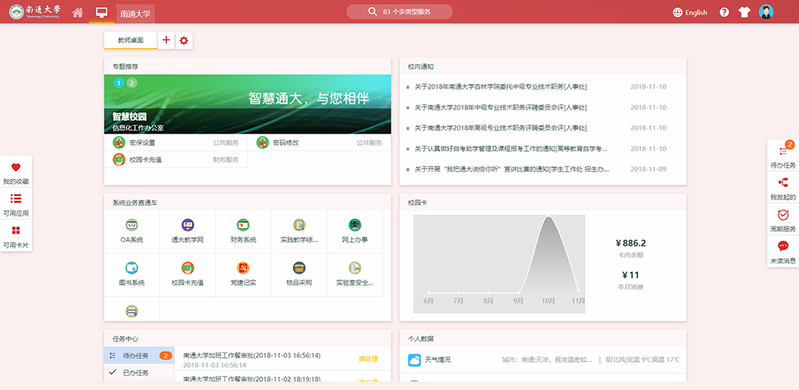
Task: Open first 校内通知 notice about 杏林学院
Action: pos(500,87)
